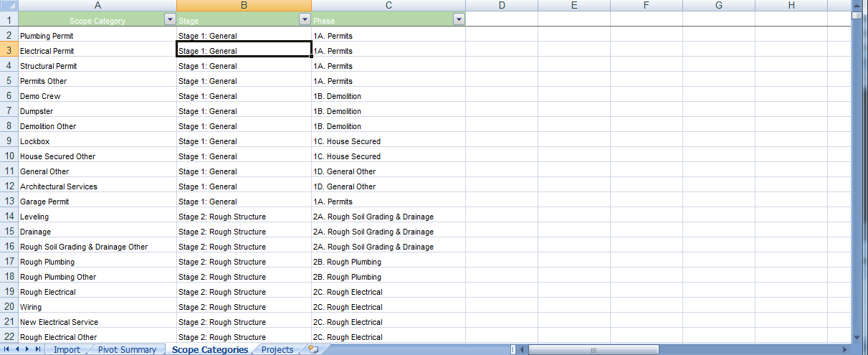Open the Scope Category filter dropdown
868x355 pixels.
[x=170, y=20]
